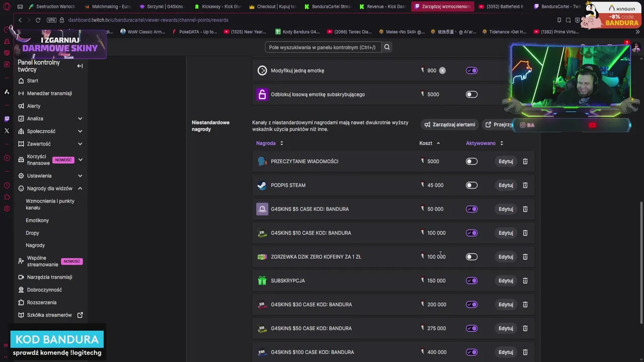Click trash icon in SUBSKRYPCJA row
Viewport: 644px width, 362px height.
(x=525, y=281)
